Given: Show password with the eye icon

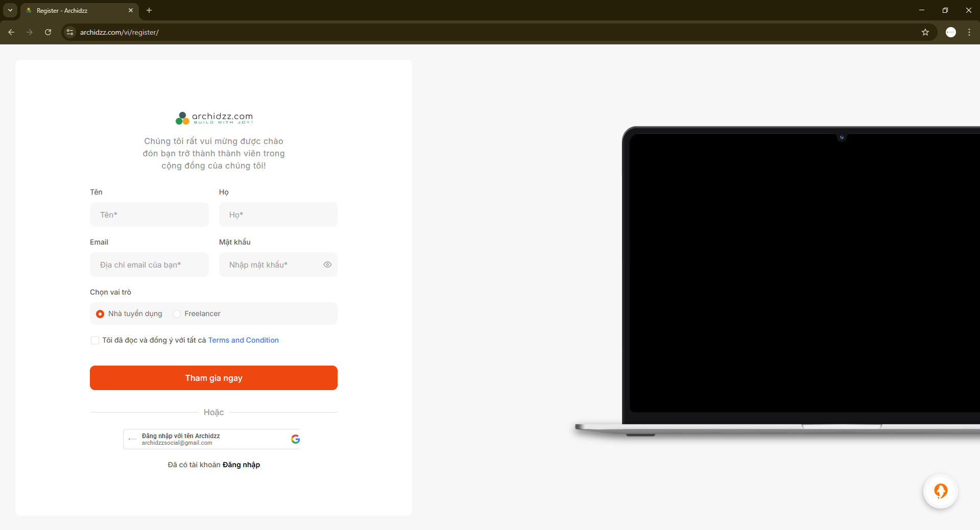Looking at the screenshot, I should coord(327,264).
